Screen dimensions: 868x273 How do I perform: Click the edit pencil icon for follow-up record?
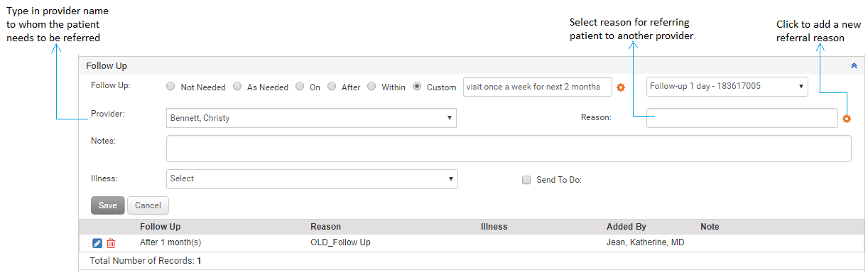(97, 244)
